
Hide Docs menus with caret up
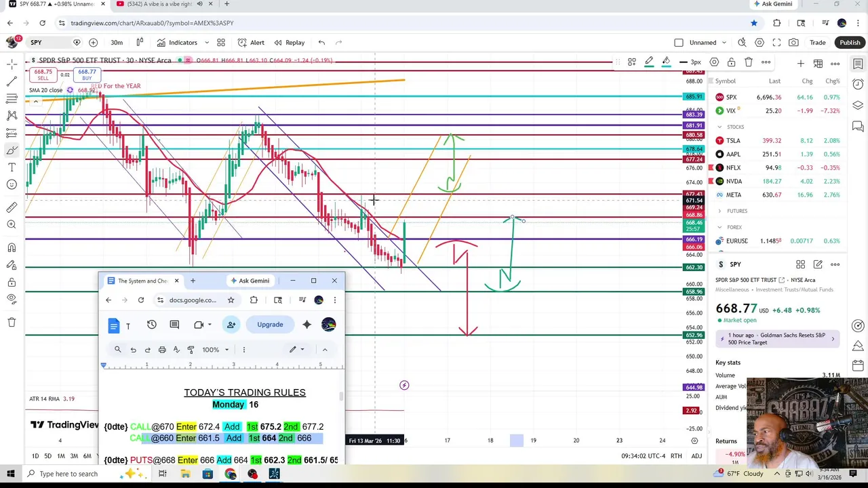[325, 350]
